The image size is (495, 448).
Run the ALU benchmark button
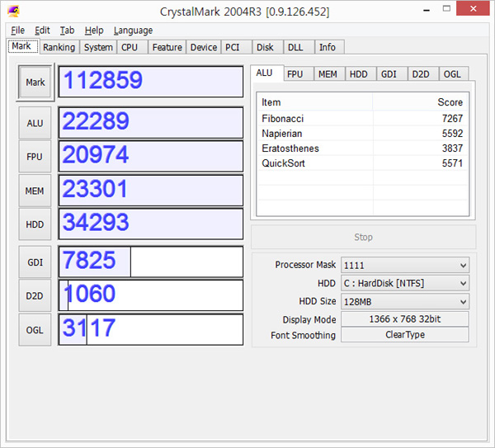coord(35,123)
